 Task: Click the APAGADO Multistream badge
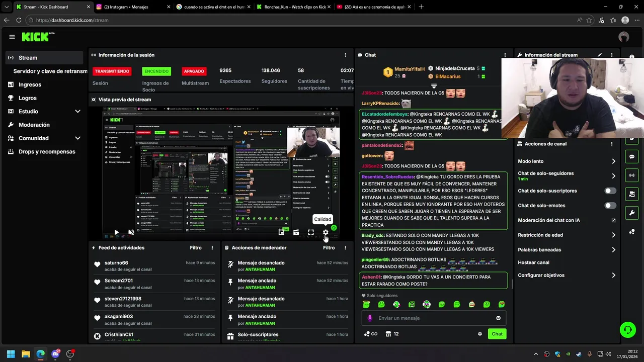(194, 71)
